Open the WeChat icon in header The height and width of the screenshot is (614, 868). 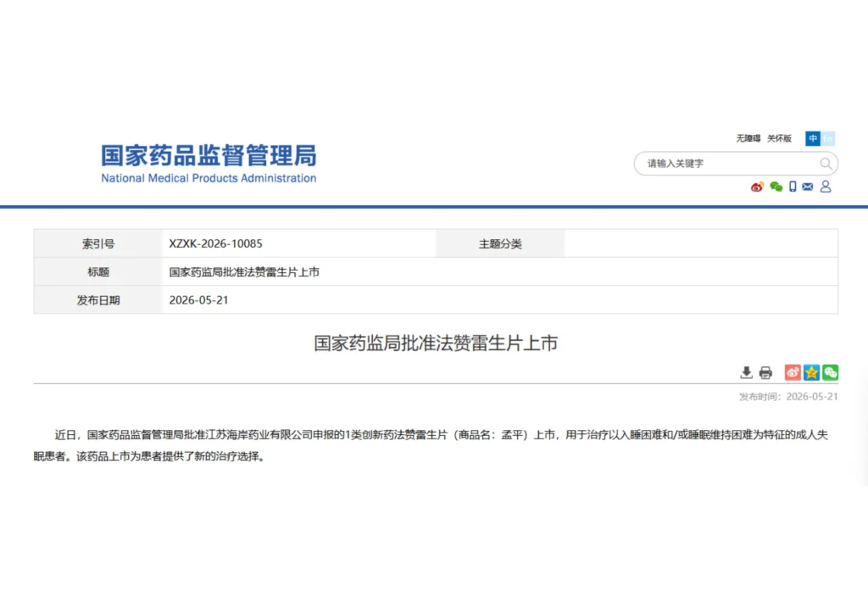pos(776,187)
